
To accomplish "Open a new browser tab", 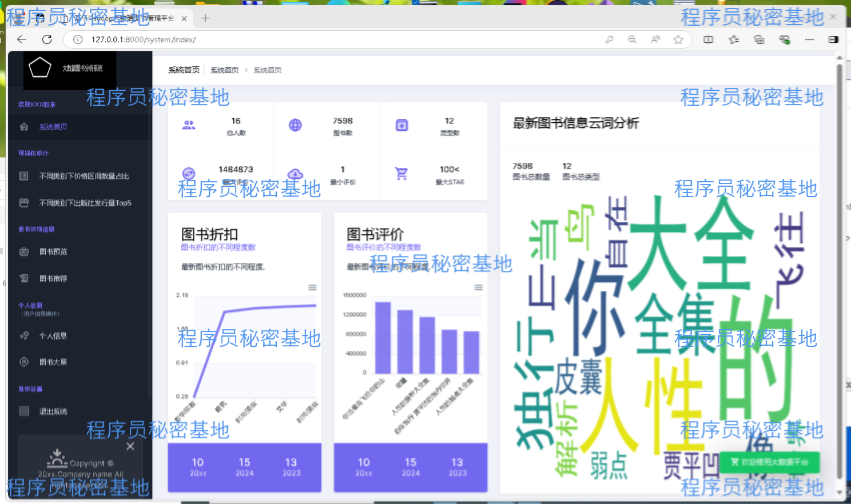I will [205, 18].
